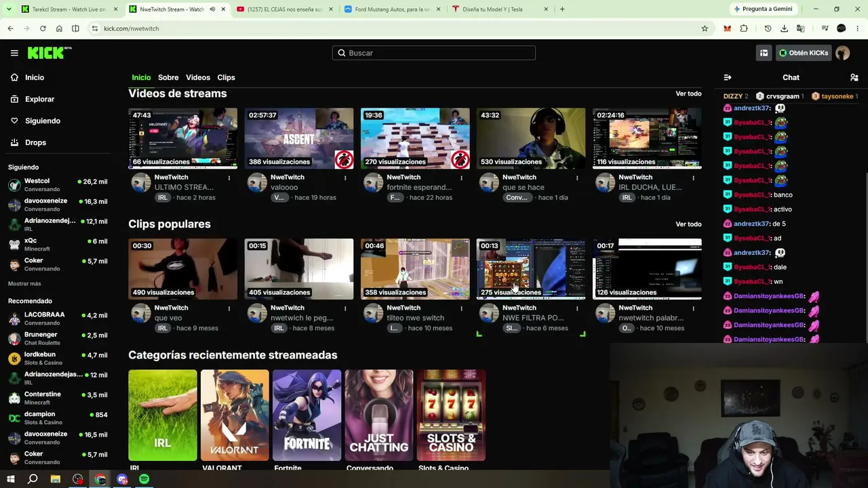The image size is (868, 488).
Task: Open options menu for que veo clip
Action: [229, 308]
